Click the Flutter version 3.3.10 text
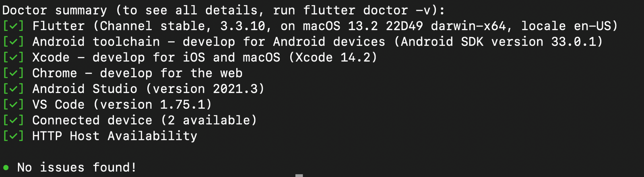The width and height of the screenshot is (644, 177). click(243, 26)
